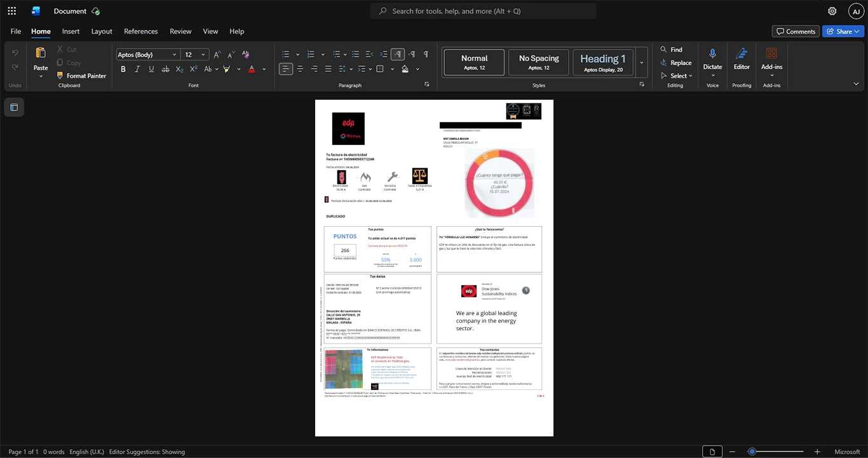Click the page view icon in status bar
Image resolution: width=868 pixels, height=458 pixels.
point(712,452)
